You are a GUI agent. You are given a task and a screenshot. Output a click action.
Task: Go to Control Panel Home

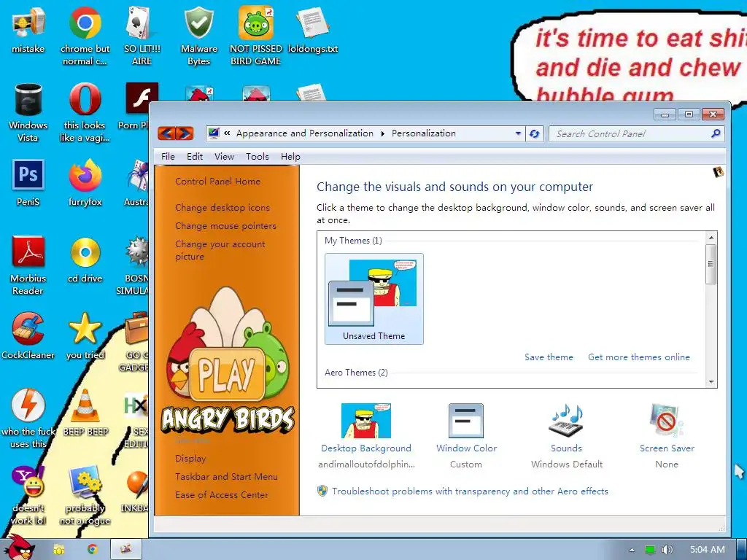[217, 182]
